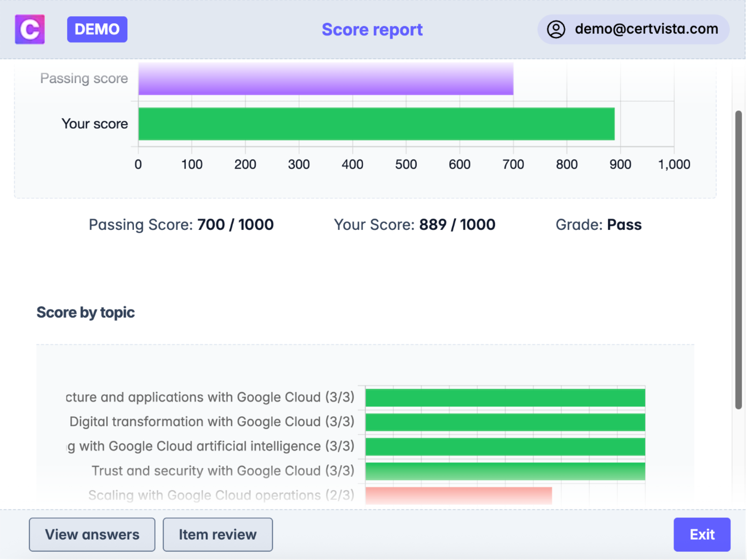Click the View answers button
Viewport: 747px width, 560px height.
coord(91,534)
